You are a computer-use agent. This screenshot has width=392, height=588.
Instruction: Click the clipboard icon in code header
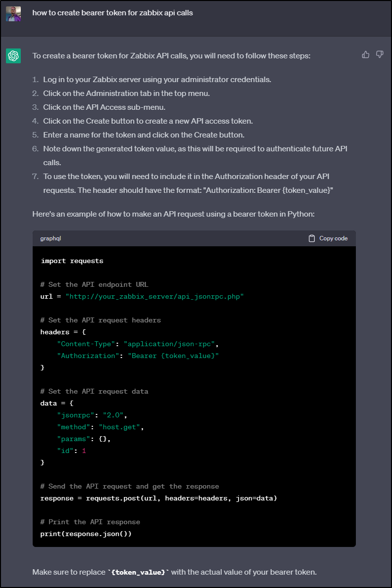point(312,238)
